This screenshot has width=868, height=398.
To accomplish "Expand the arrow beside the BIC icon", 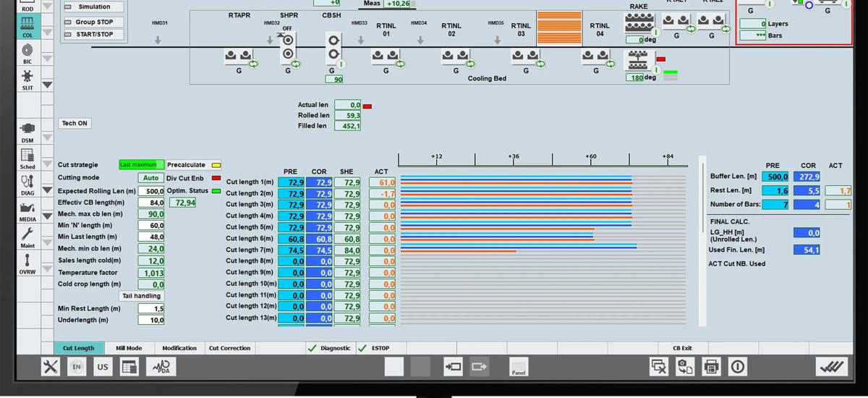I will pos(47,59).
